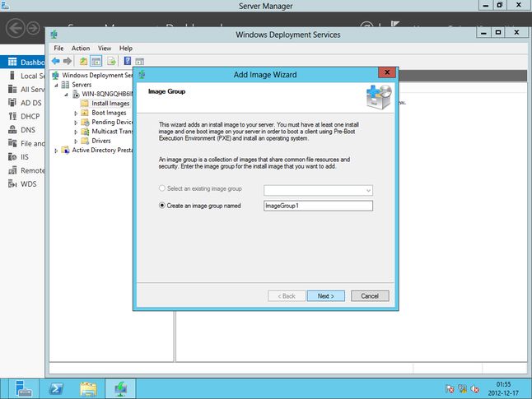Select DHCP role in sidebar

pyautogui.click(x=23, y=116)
